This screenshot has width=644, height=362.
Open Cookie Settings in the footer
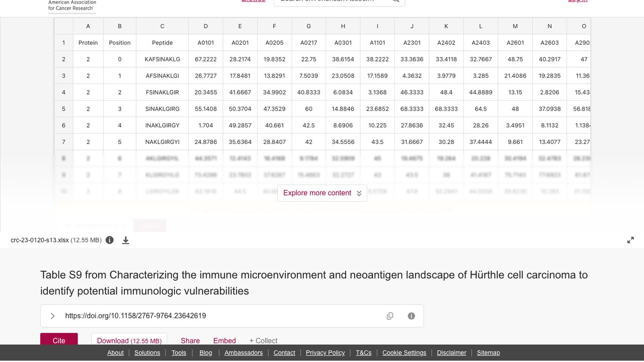(404, 353)
